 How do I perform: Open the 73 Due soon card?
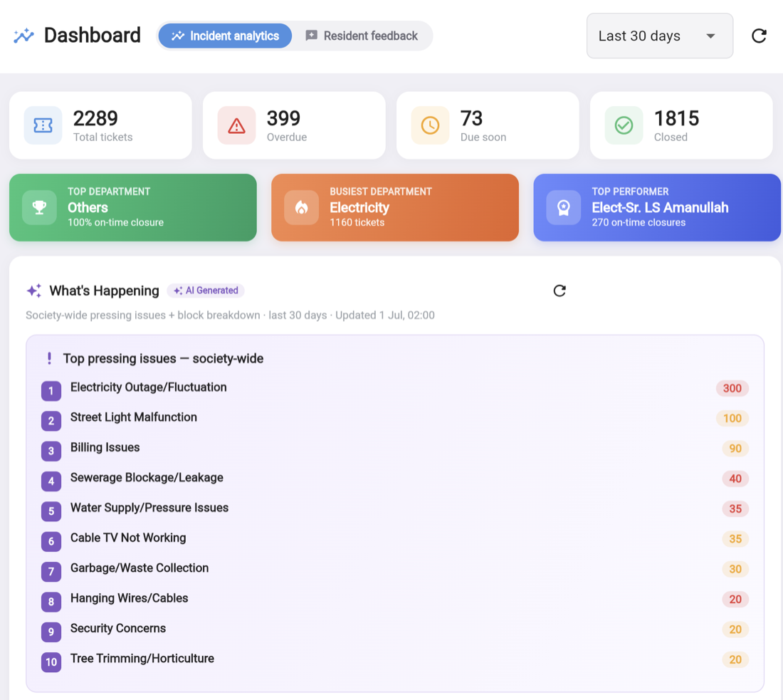click(x=488, y=125)
